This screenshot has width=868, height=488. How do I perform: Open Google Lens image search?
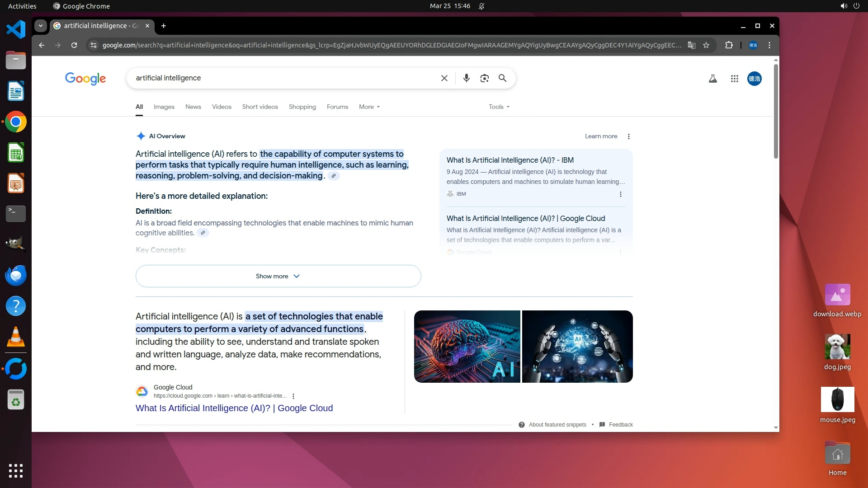[484, 78]
